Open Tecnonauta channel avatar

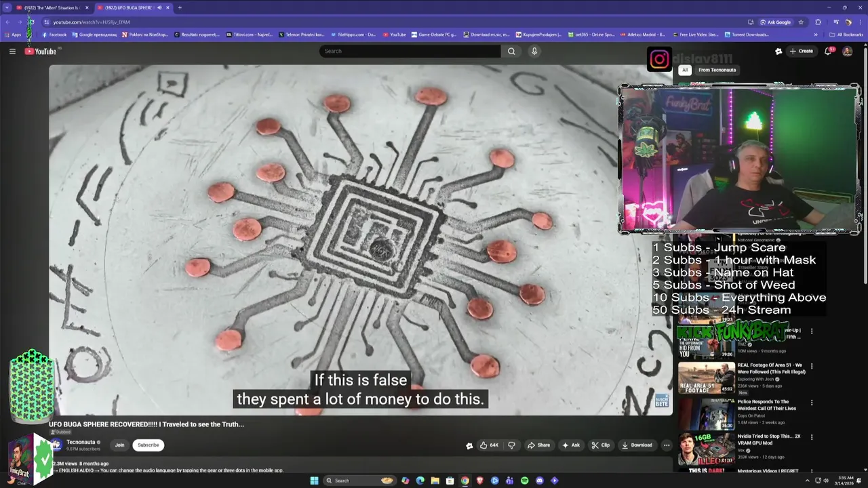[x=56, y=445]
